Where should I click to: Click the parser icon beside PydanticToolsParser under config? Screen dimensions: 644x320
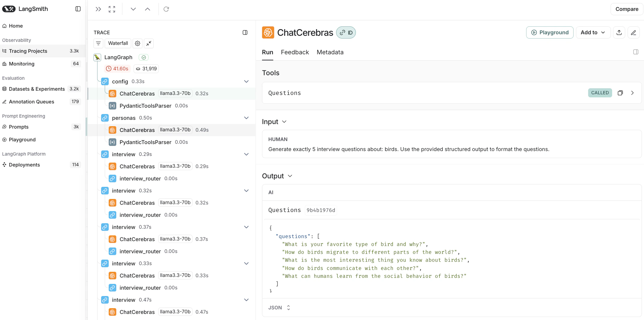[x=112, y=106]
